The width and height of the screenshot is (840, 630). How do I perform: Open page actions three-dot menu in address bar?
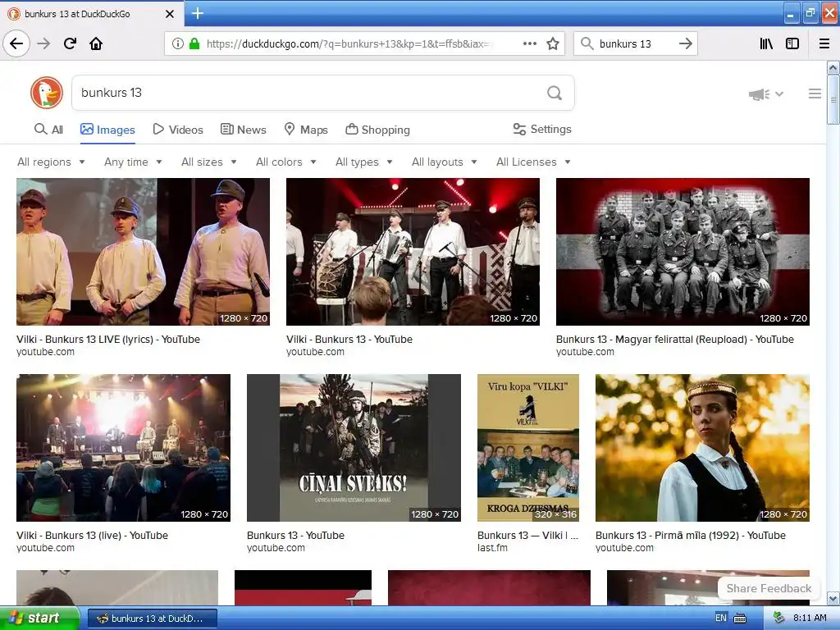[530, 43]
